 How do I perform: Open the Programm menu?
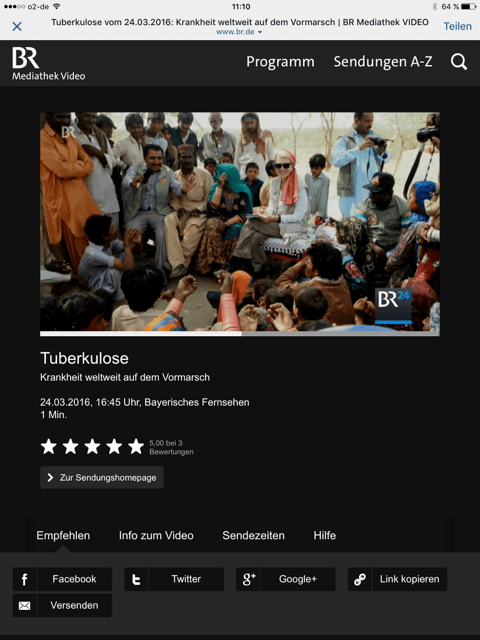coord(280,62)
